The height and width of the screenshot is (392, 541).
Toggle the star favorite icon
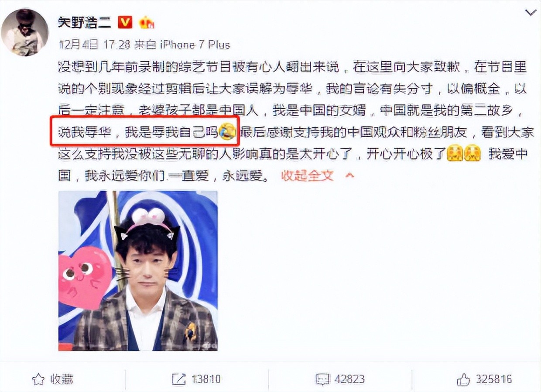point(39,379)
